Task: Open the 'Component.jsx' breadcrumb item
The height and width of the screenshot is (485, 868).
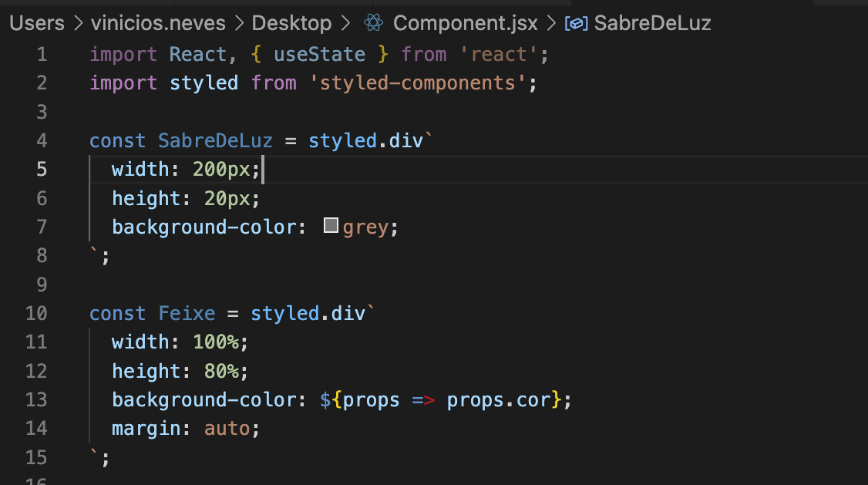Action: pyautogui.click(x=466, y=23)
